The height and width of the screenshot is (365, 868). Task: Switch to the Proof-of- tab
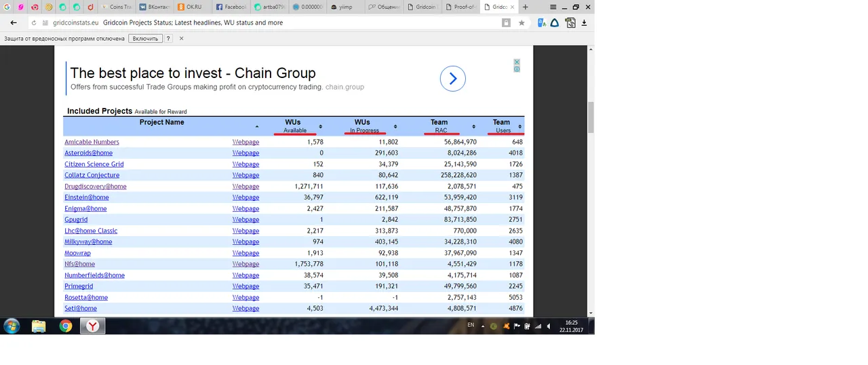460,7
